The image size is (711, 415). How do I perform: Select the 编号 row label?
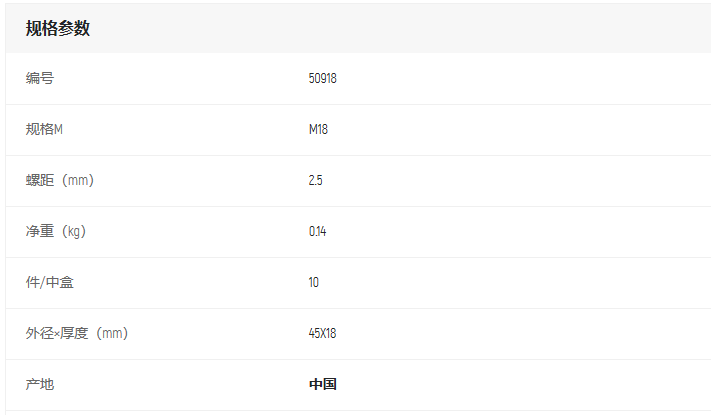pyautogui.click(x=40, y=78)
